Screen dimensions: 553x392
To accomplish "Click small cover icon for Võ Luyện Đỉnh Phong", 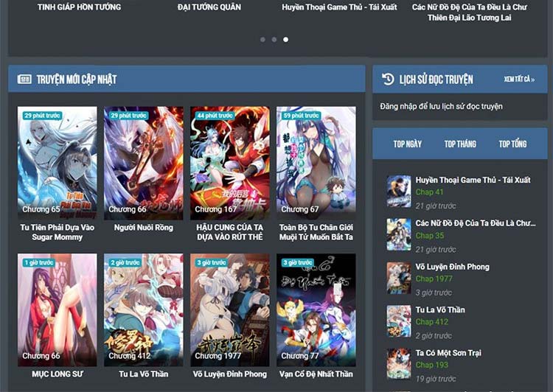I will click(x=399, y=278).
